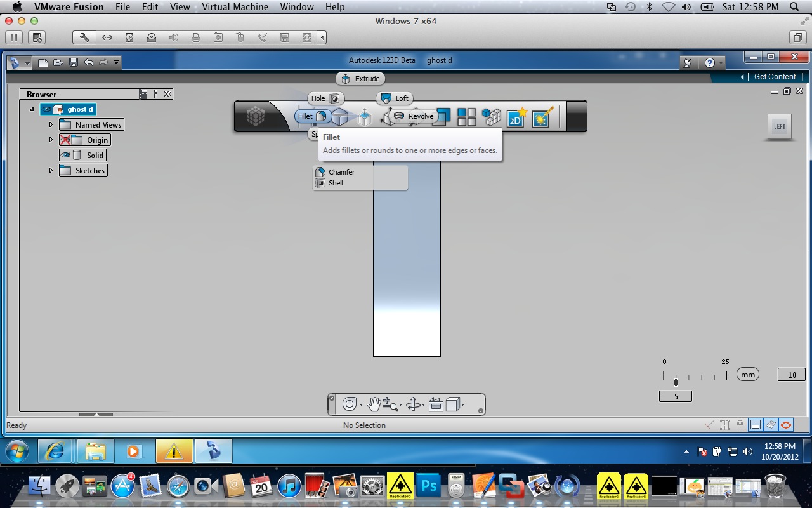
Task: Open the 123D application menu
Action: (x=19, y=63)
